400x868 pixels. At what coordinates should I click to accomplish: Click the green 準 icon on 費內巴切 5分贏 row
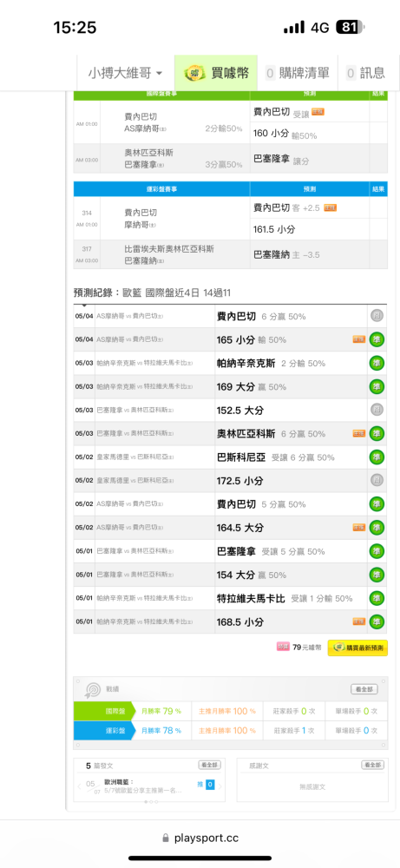tap(377, 504)
